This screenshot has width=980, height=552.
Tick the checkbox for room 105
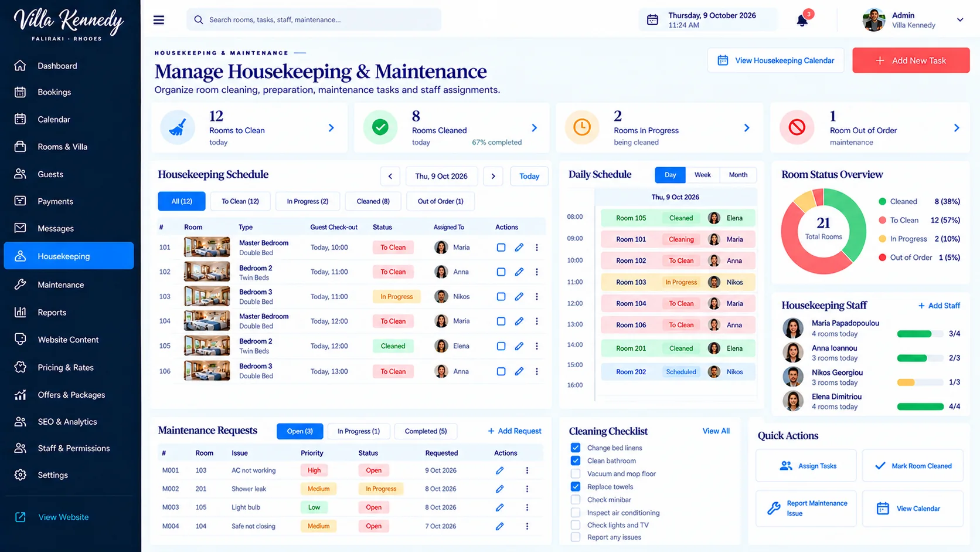(x=501, y=346)
